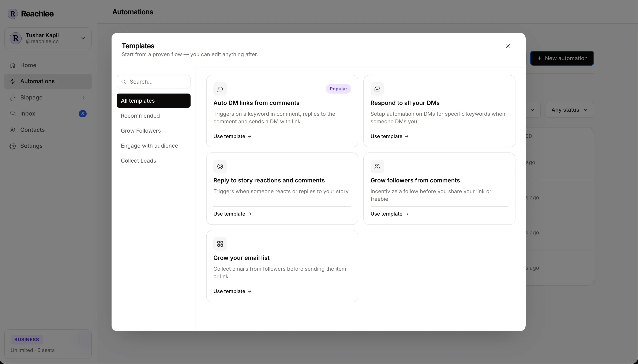The image size is (638, 364).
Task: Click the magnifier icon in template search
Action: 124,82
